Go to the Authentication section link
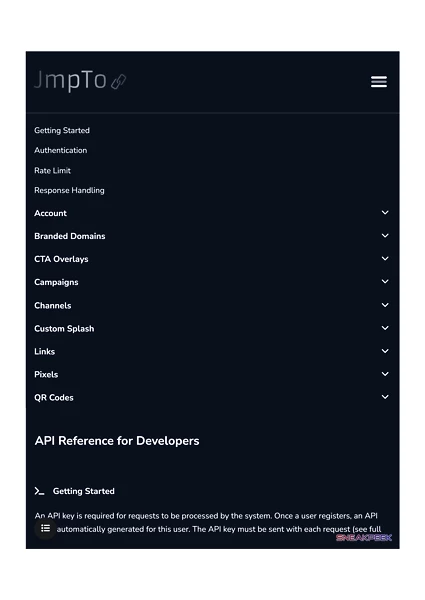Viewport: 425px width, 600px height. (x=60, y=150)
